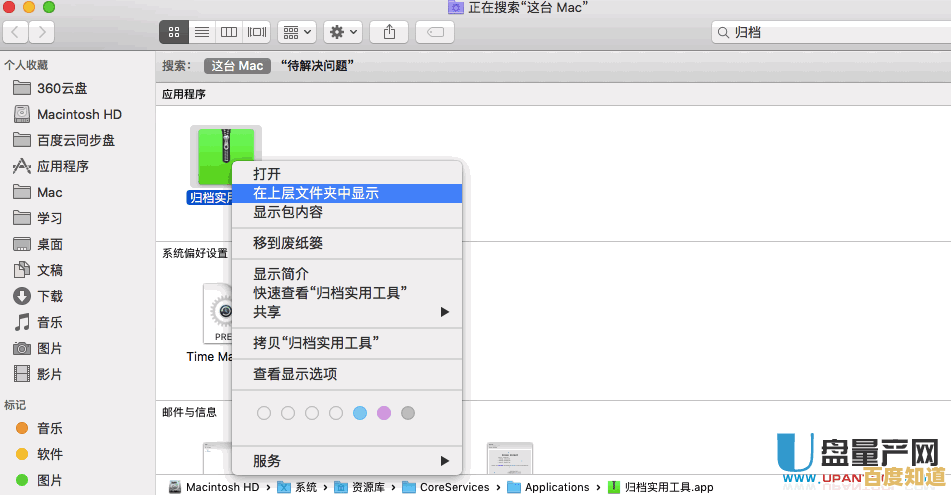The width and height of the screenshot is (951, 495).
Task: Switch to column view in toolbar
Action: click(229, 32)
